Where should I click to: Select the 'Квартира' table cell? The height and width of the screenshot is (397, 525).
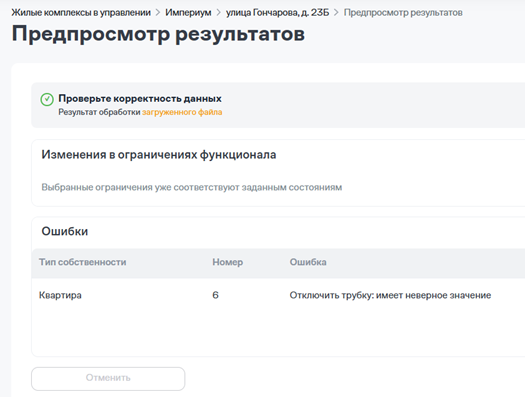pos(60,295)
